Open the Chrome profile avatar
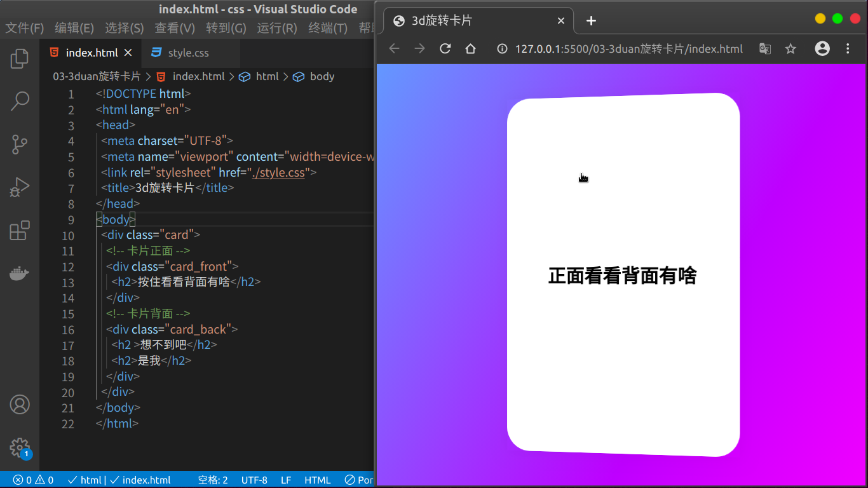 pyautogui.click(x=822, y=48)
